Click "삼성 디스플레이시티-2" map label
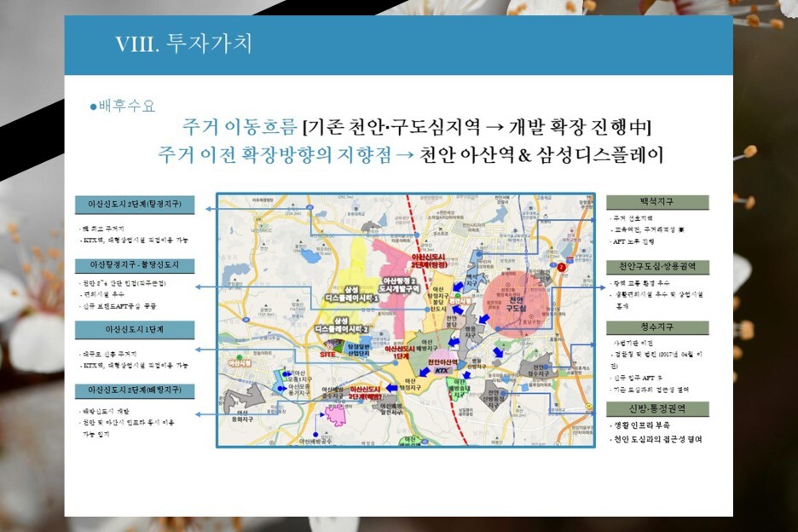Screen dimensions: 798x532 point(340,325)
